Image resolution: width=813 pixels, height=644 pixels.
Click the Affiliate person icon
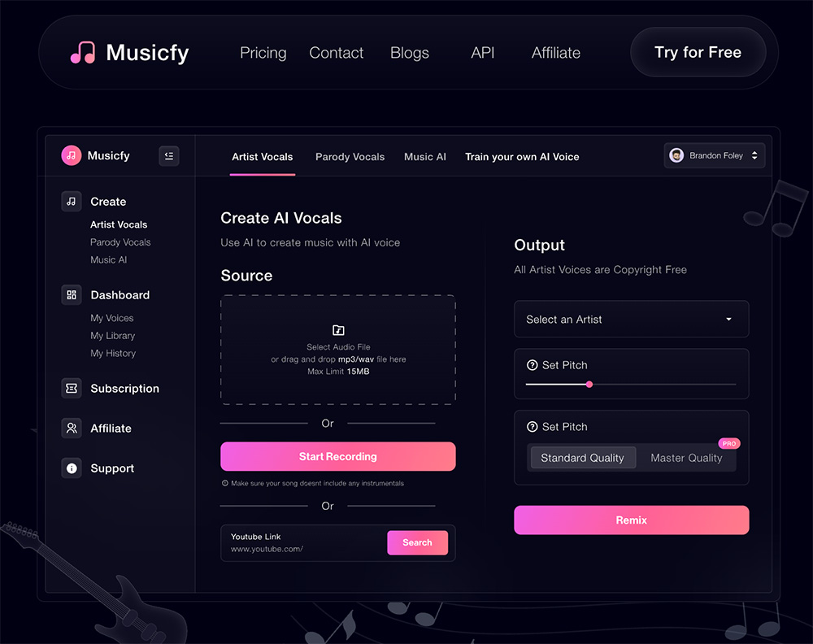(x=72, y=429)
